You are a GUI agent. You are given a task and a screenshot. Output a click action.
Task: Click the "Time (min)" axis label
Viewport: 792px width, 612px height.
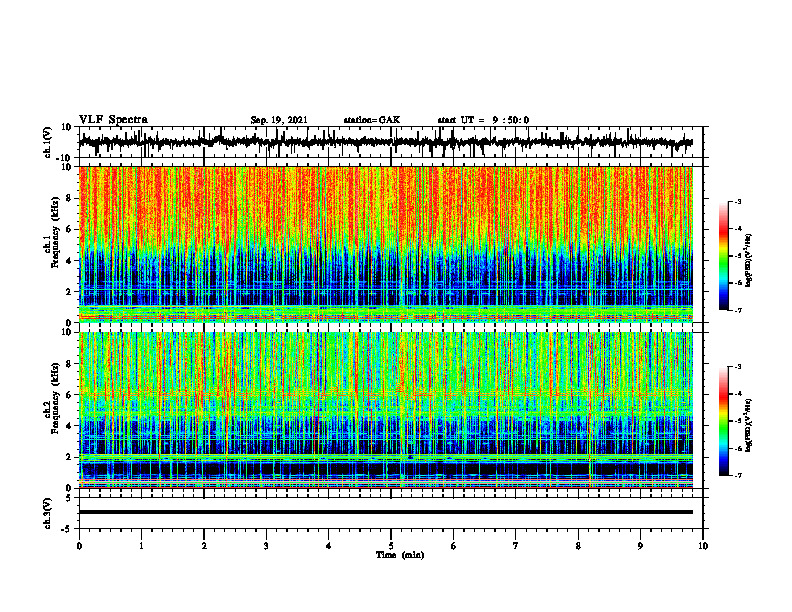400,555
